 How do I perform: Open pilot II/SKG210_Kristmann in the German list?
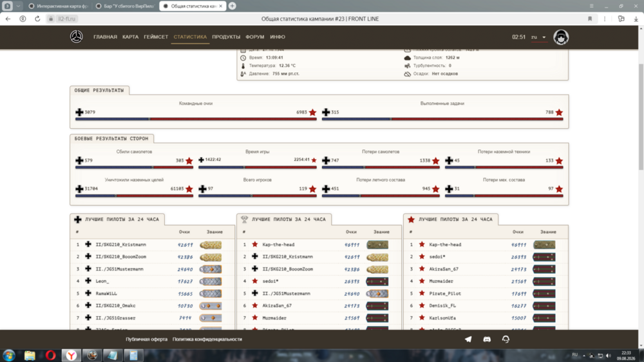(x=121, y=245)
